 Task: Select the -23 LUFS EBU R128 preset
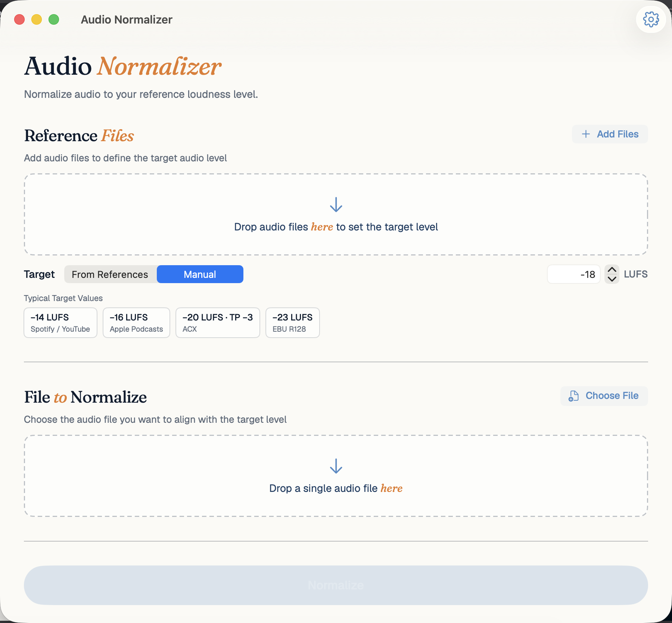293,323
